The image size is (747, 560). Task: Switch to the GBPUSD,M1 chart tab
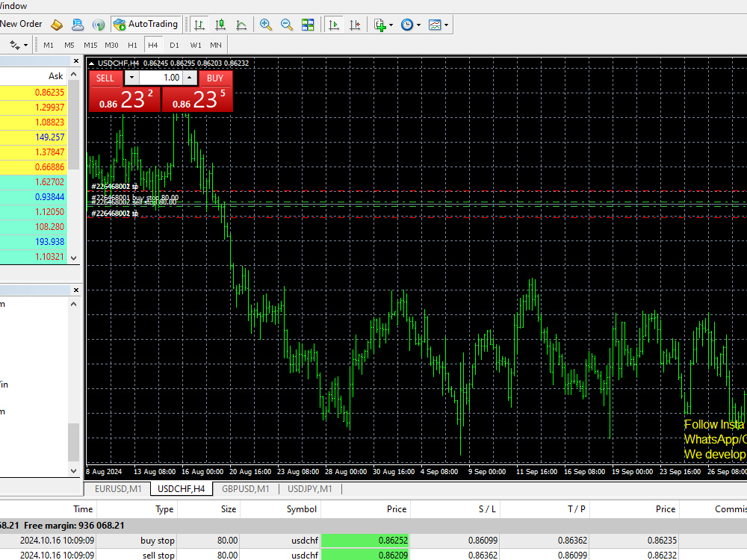pos(245,488)
